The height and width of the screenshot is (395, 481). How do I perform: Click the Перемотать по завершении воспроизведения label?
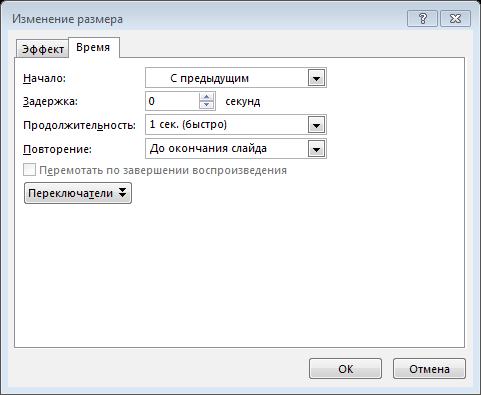(163, 170)
